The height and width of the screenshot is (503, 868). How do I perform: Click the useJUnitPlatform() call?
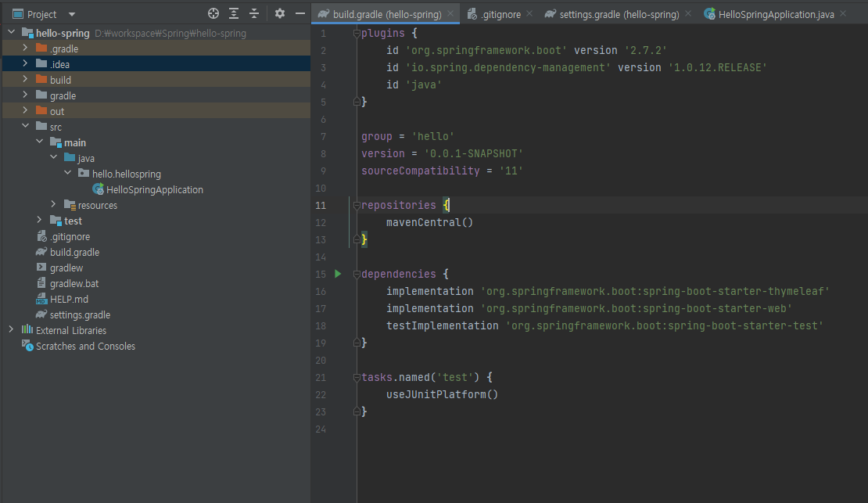pos(443,394)
